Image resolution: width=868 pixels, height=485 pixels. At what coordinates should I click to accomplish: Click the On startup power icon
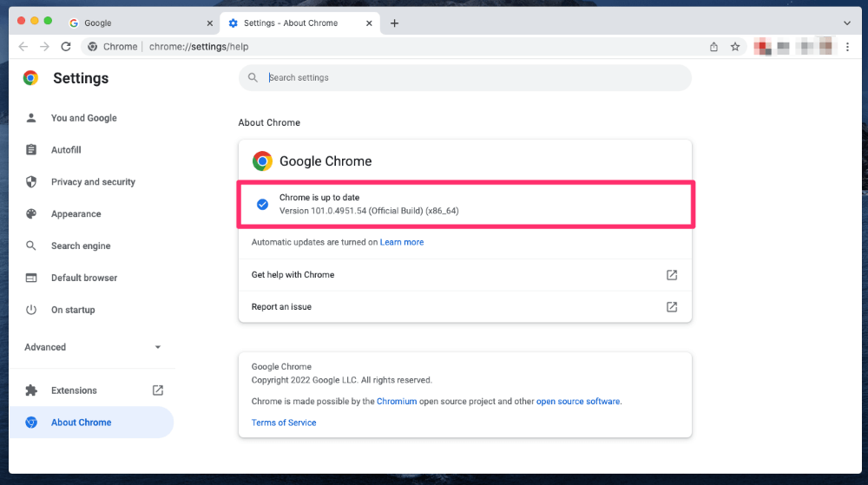pos(31,311)
